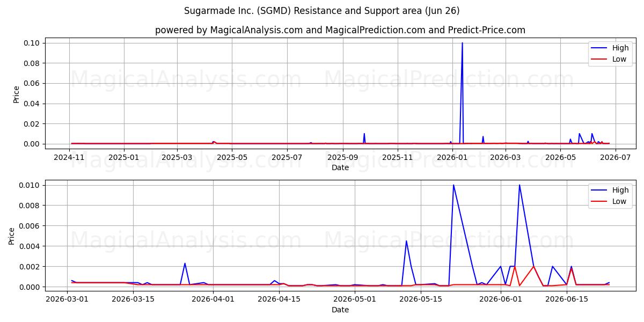Click the 2026-03-01 date tick label

(67, 299)
